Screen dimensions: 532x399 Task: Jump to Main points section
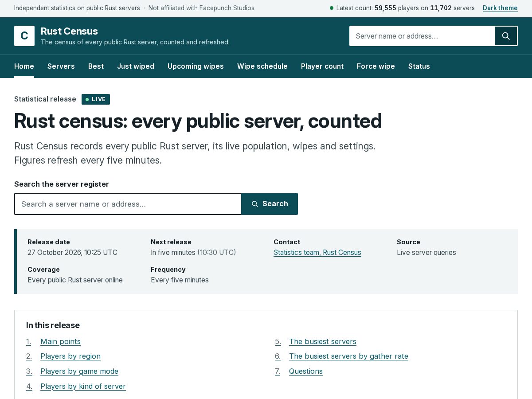(x=60, y=341)
